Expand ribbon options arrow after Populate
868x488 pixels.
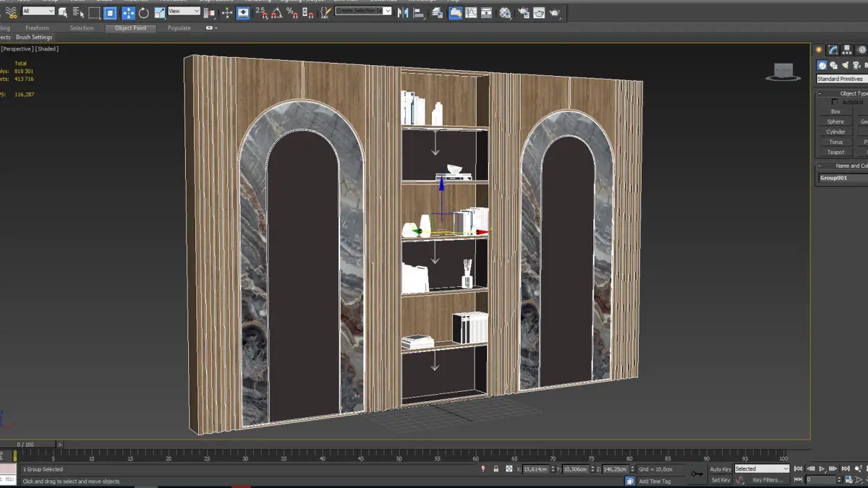[x=210, y=28]
